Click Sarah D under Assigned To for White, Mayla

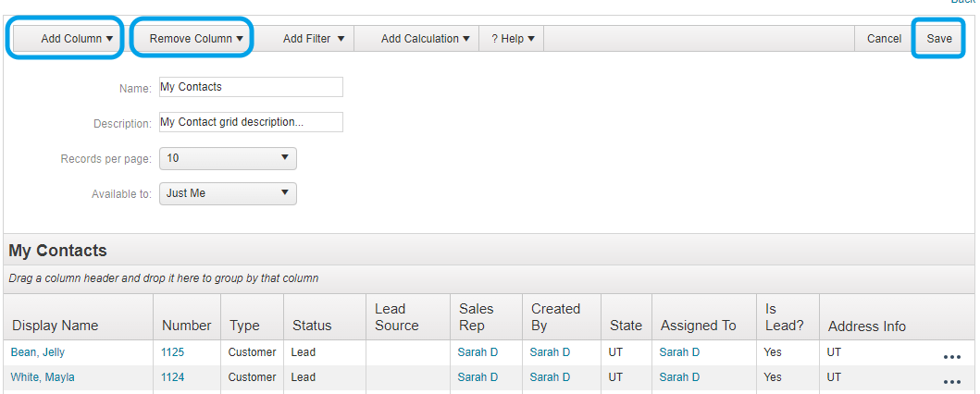coord(679,377)
